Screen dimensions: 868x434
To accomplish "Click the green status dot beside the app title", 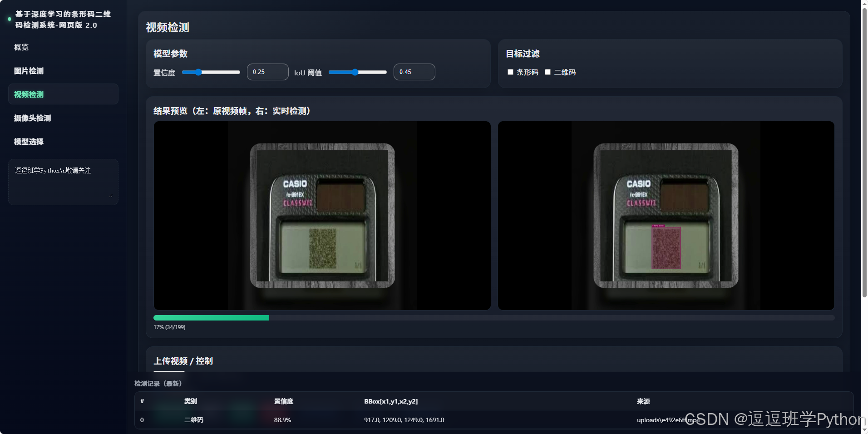I will [10, 19].
